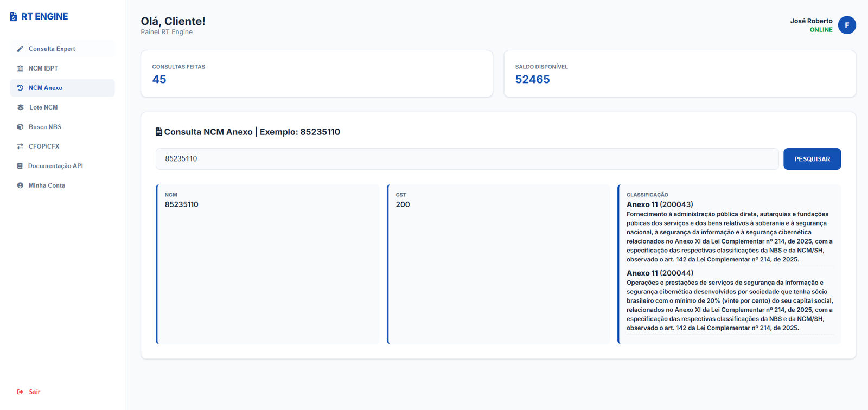
Task: Click the user circle icon beside Minha Conta
Action: 20,185
